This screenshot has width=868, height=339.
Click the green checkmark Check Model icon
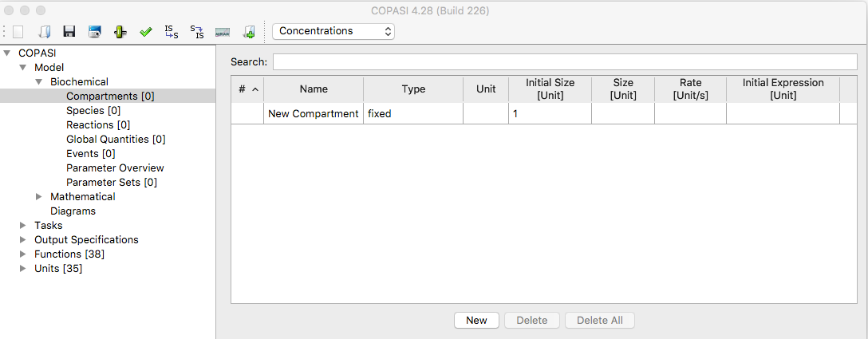click(145, 32)
